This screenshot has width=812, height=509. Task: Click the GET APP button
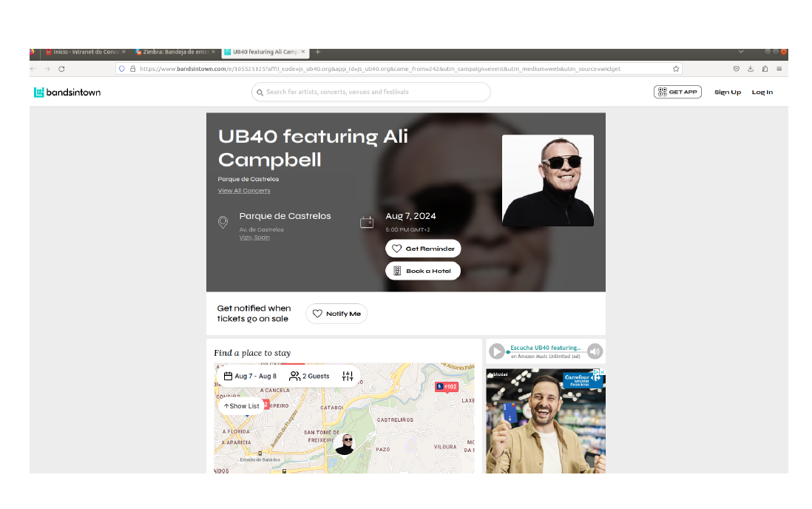[x=677, y=92]
